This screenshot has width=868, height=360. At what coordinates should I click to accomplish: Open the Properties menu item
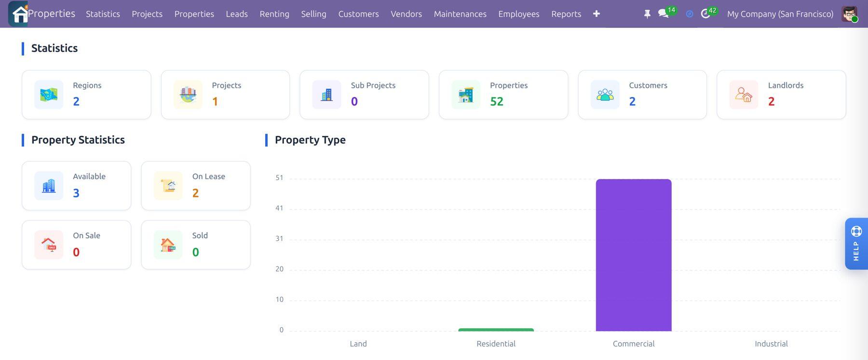point(194,14)
